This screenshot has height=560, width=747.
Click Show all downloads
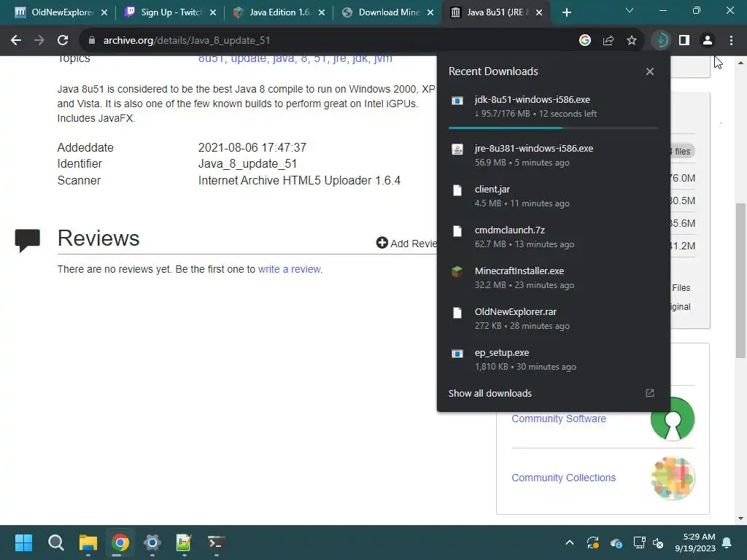tap(489, 393)
